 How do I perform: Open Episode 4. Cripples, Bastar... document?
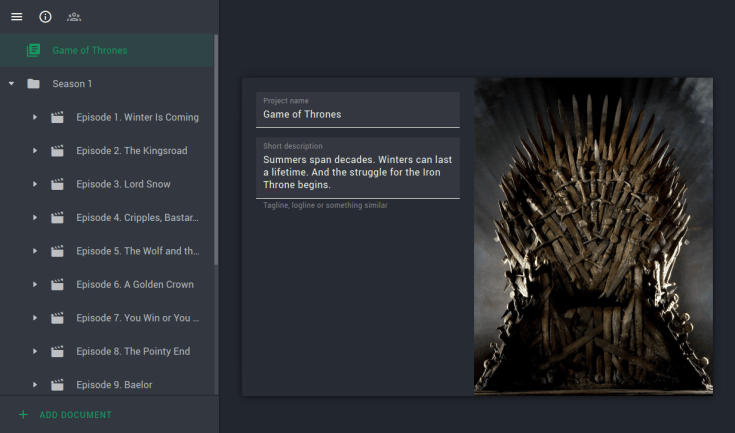click(x=137, y=217)
